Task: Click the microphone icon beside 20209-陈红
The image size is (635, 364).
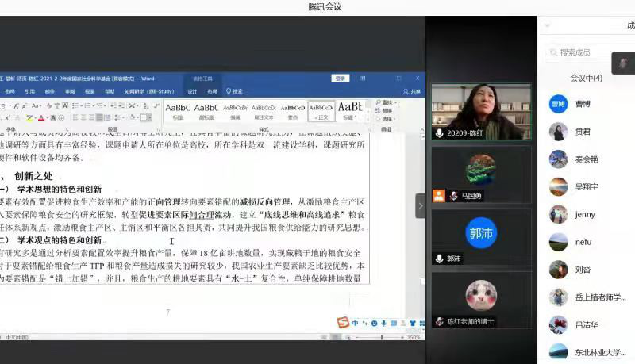Action: (438, 132)
